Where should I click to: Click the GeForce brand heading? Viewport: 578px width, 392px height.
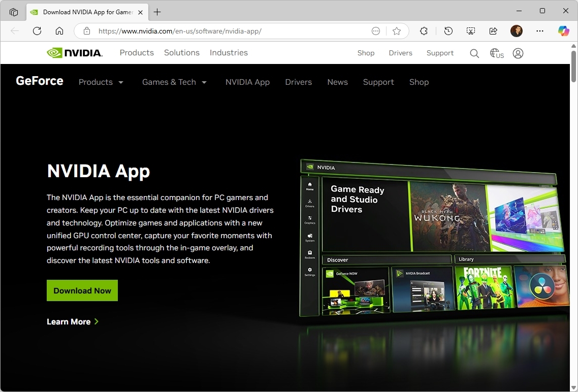click(40, 81)
